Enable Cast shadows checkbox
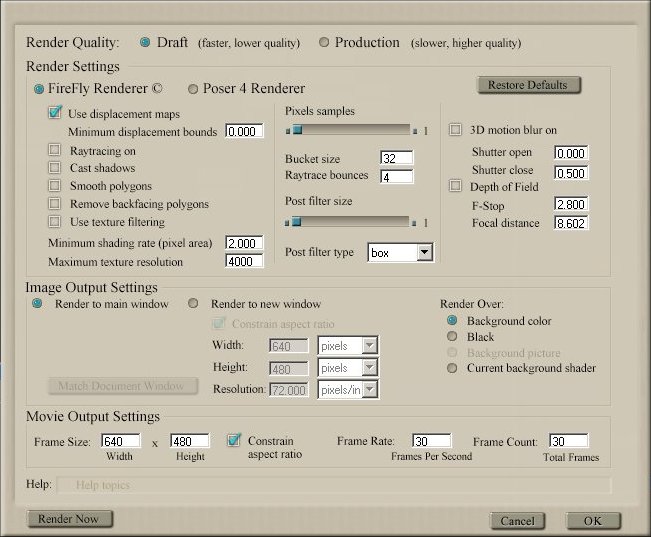Screen dimensions: 651x537 click(55, 168)
